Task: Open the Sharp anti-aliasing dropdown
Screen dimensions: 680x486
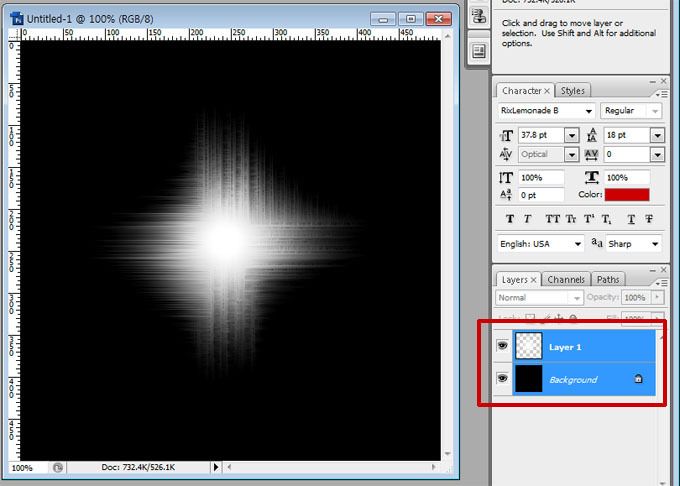Action: tap(655, 244)
